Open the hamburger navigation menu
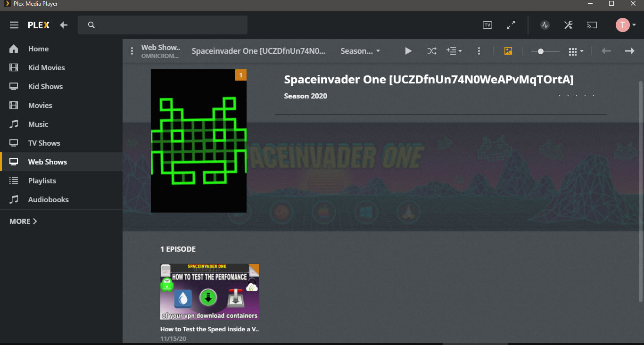644x345 pixels. tap(14, 25)
